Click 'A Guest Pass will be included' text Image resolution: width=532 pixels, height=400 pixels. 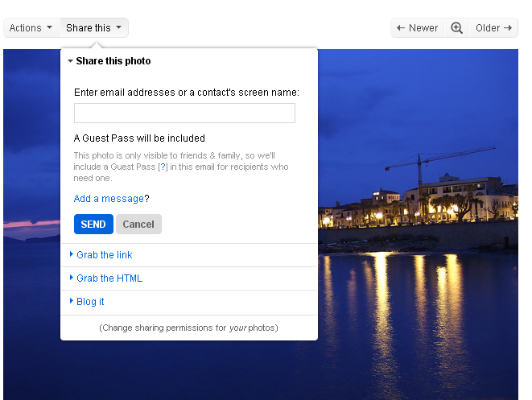(139, 138)
